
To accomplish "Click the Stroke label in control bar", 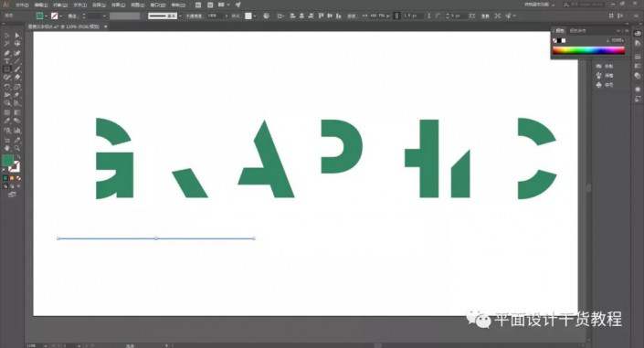I will pyautogui.click(x=73, y=16).
